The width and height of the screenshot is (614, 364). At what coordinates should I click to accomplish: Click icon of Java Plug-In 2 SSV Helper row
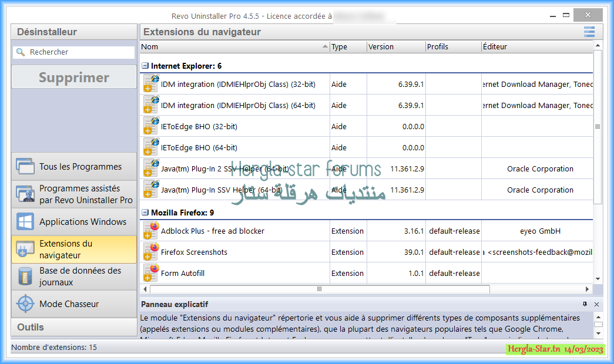[x=151, y=168]
